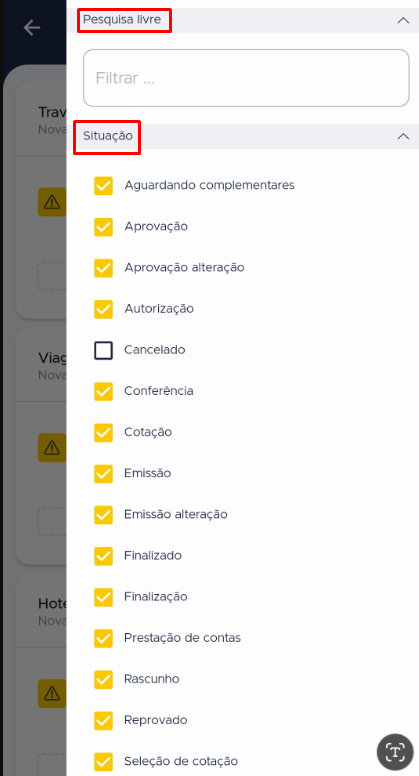Uncheck the Aprovação checkbox
419x776 pixels.
click(x=103, y=227)
